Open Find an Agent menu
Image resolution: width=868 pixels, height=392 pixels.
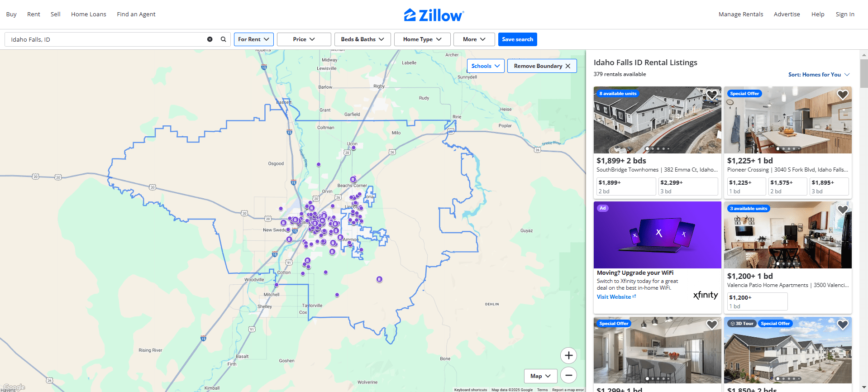coord(136,14)
